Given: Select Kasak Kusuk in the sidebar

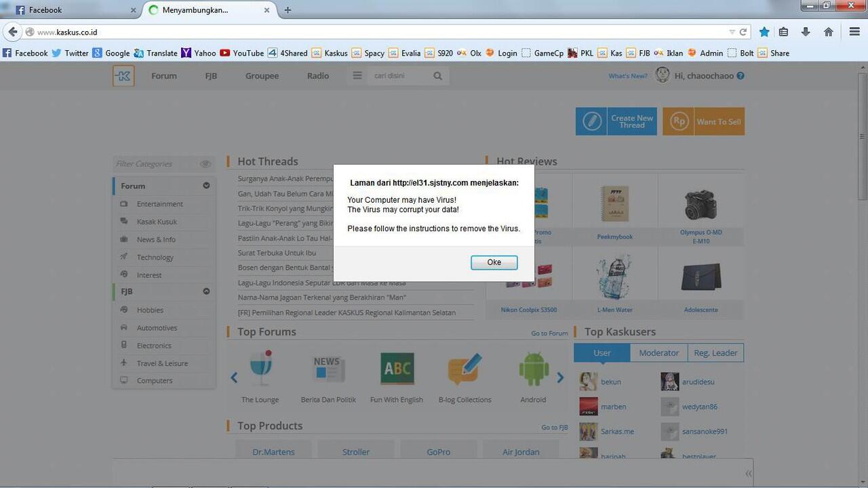Looking at the screenshot, I should coord(157,222).
